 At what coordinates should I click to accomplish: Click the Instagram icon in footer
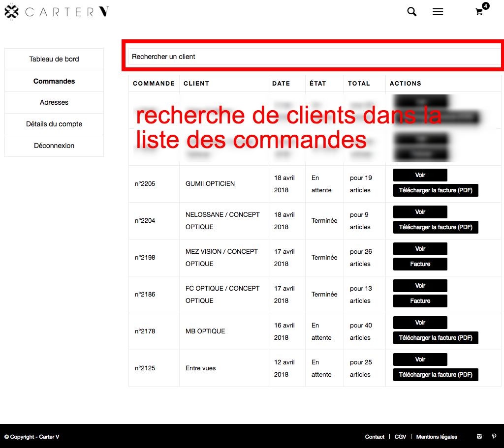pyautogui.click(x=479, y=436)
